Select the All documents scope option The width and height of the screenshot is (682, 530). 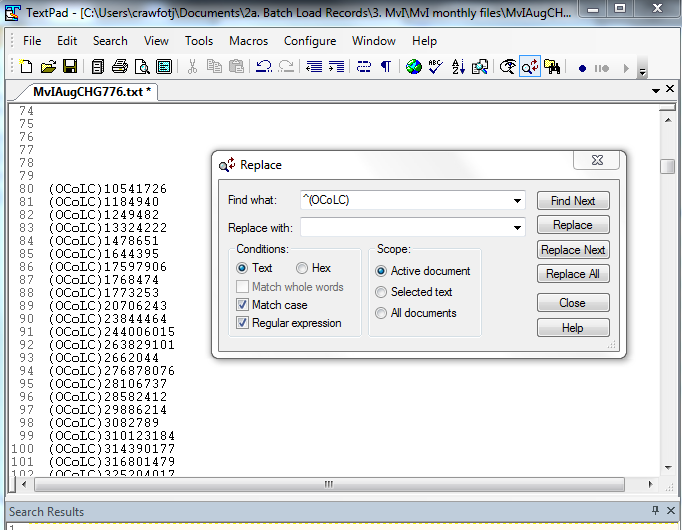(x=381, y=313)
